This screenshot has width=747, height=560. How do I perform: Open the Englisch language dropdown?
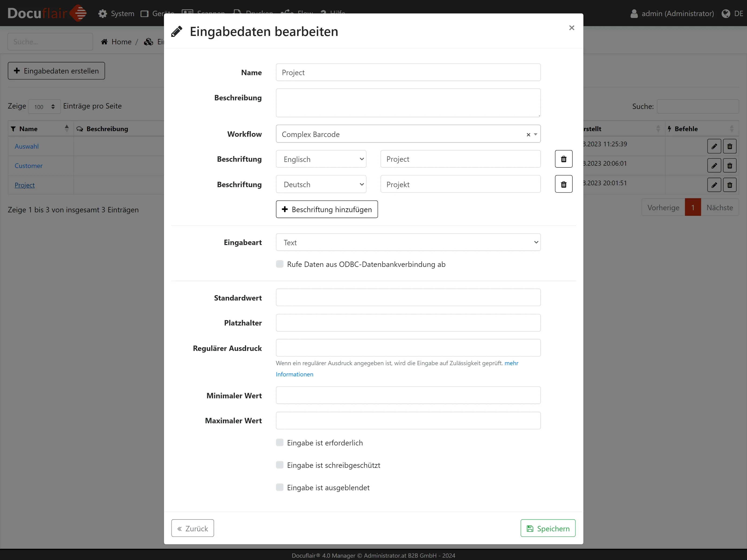click(321, 159)
